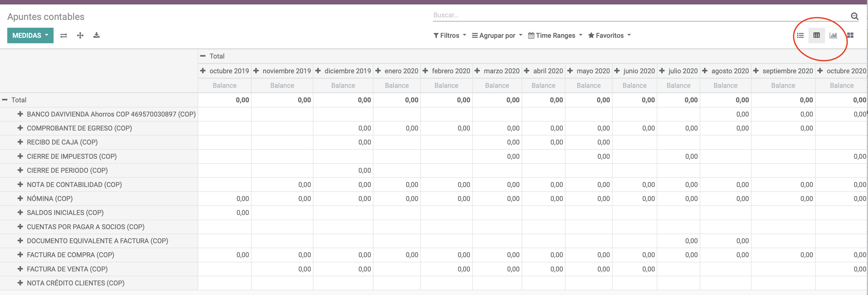Expand the julio 2020 column
The image size is (868, 295).
pos(662,71)
